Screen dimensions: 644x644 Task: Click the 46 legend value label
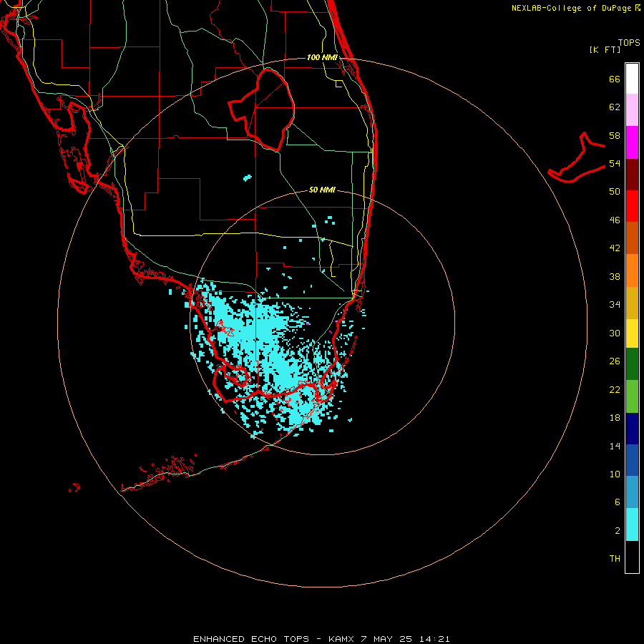point(615,220)
